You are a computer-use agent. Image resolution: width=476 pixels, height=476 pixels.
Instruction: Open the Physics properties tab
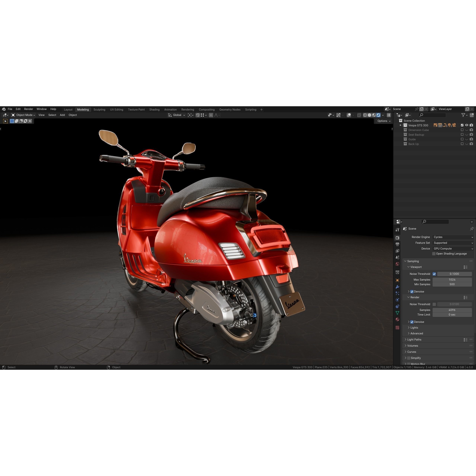coord(397,300)
